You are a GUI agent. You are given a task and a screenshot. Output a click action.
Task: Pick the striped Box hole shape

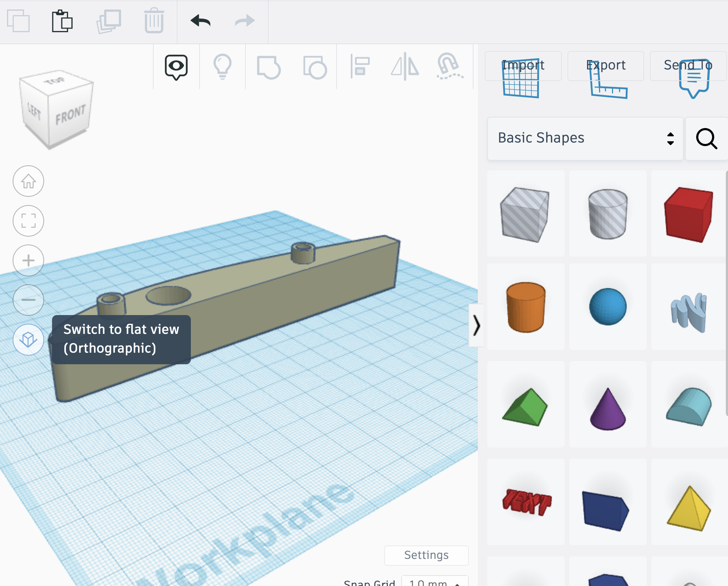pyautogui.click(x=526, y=214)
